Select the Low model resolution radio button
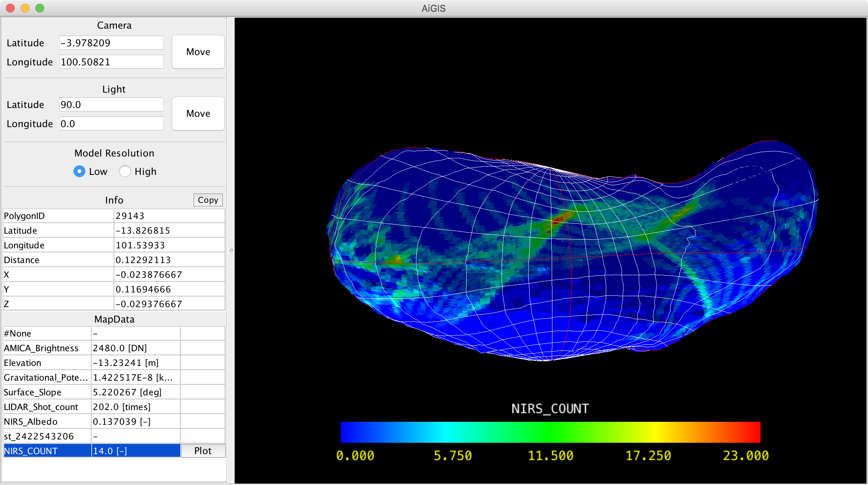The image size is (868, 485). click(79, 172)
